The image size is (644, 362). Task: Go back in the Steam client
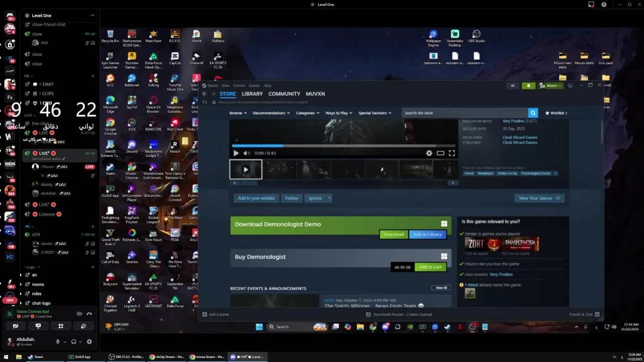[x=204, y=94]
